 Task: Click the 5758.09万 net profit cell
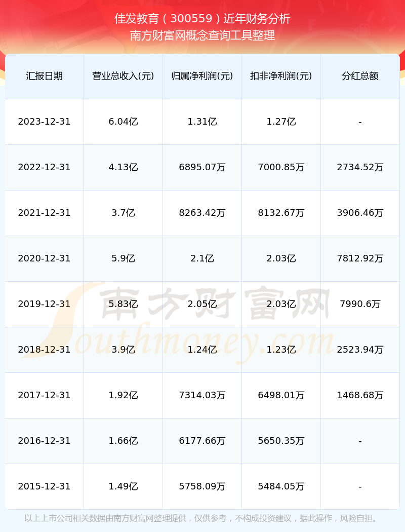202,486
